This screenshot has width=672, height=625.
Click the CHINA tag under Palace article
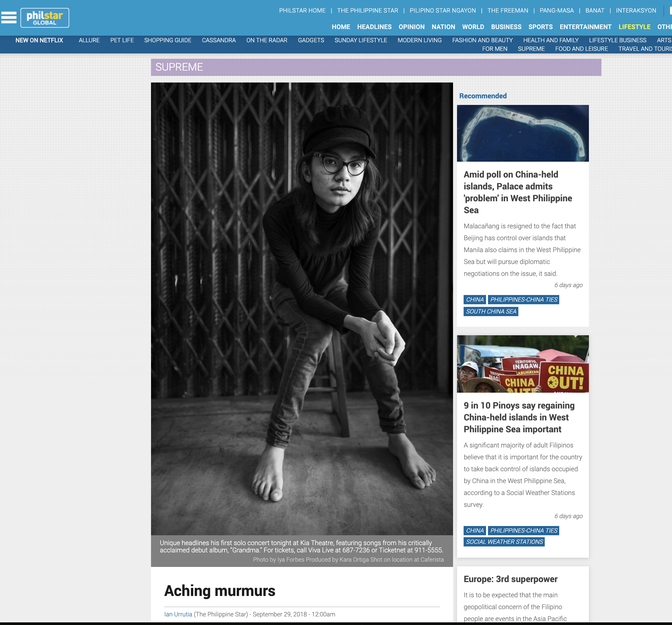tap(475, 300)
